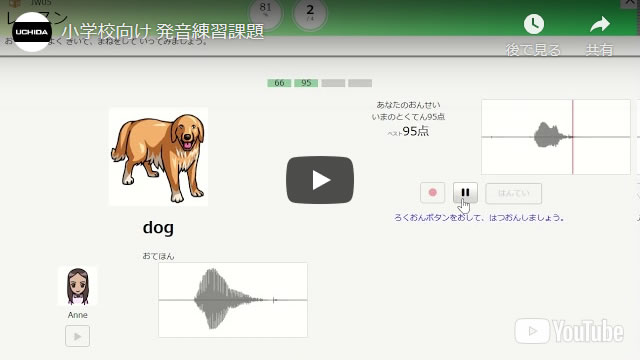
Task: Play Anne's model pronunciation
Action: [78, 336]
